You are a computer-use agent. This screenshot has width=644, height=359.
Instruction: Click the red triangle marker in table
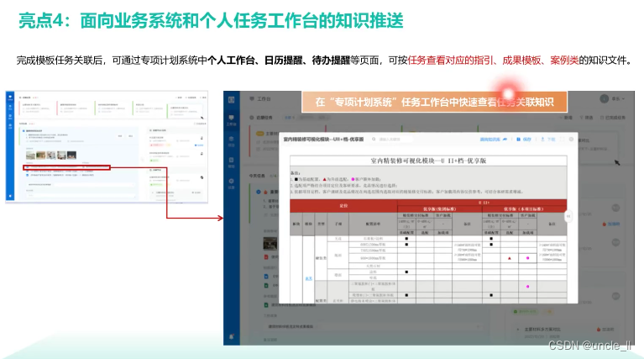point(510,258)
